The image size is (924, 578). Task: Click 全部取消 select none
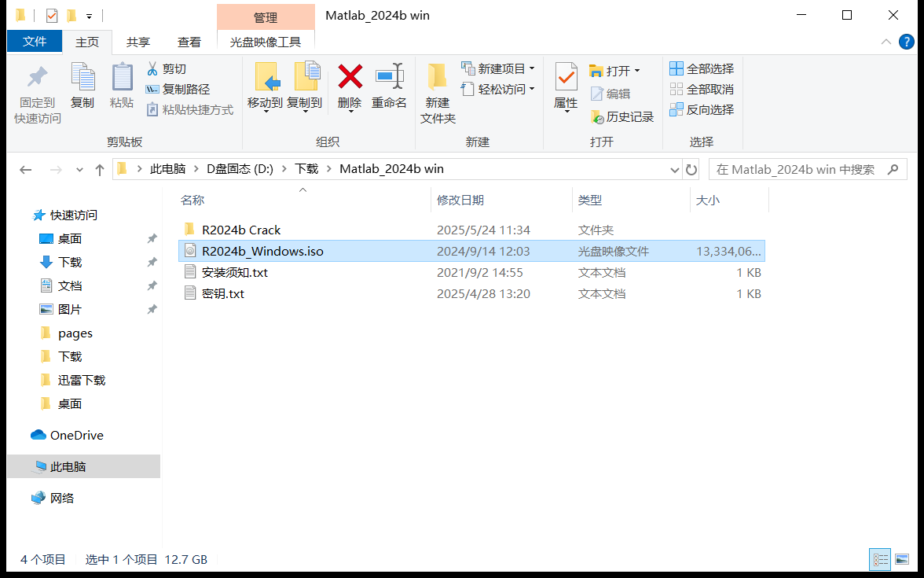click(702, 90)
